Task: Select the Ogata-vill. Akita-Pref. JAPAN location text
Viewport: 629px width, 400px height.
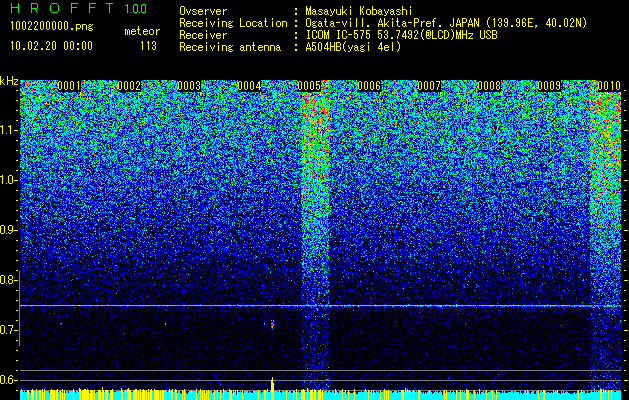Action: [446, 24]
